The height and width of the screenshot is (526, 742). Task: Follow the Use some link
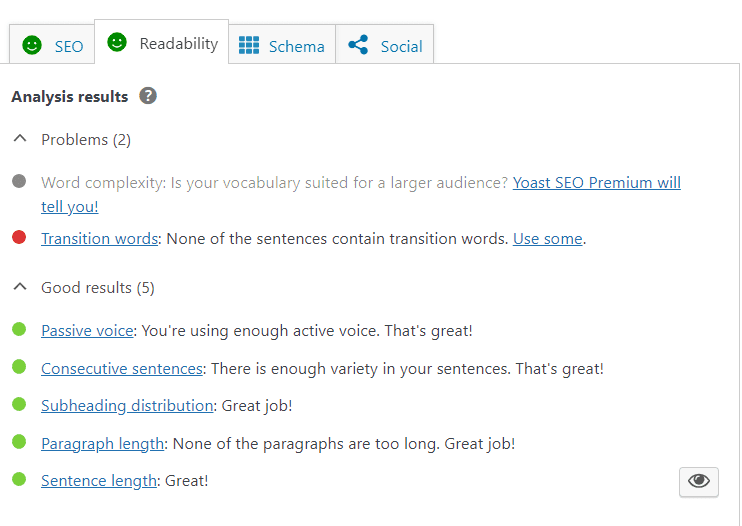pos(548,239)
